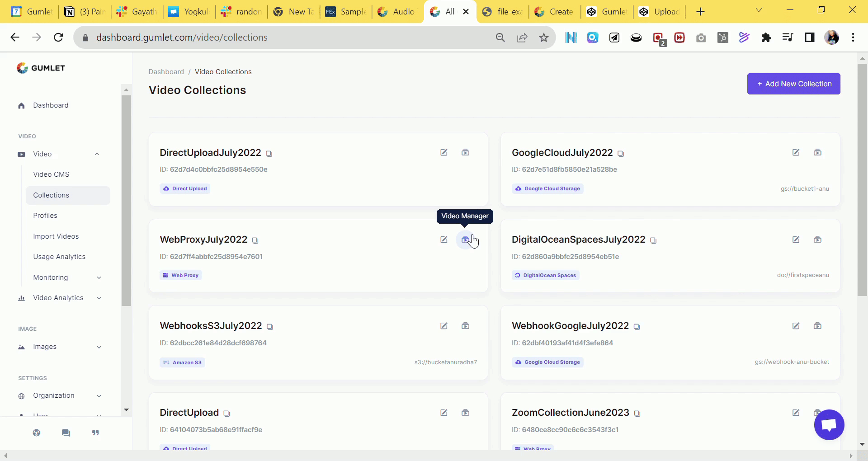Edit the WebProxyJuly2022 collection
The height and width of the screenshot is (461, 868).
(444, 240)
